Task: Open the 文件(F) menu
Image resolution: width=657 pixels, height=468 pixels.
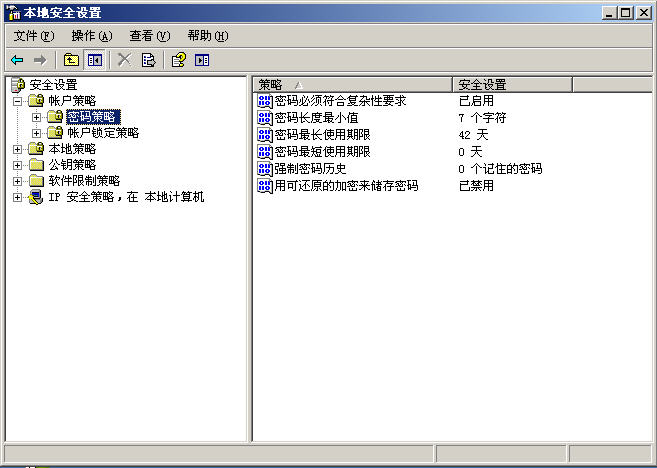Action: click(34, 36)
